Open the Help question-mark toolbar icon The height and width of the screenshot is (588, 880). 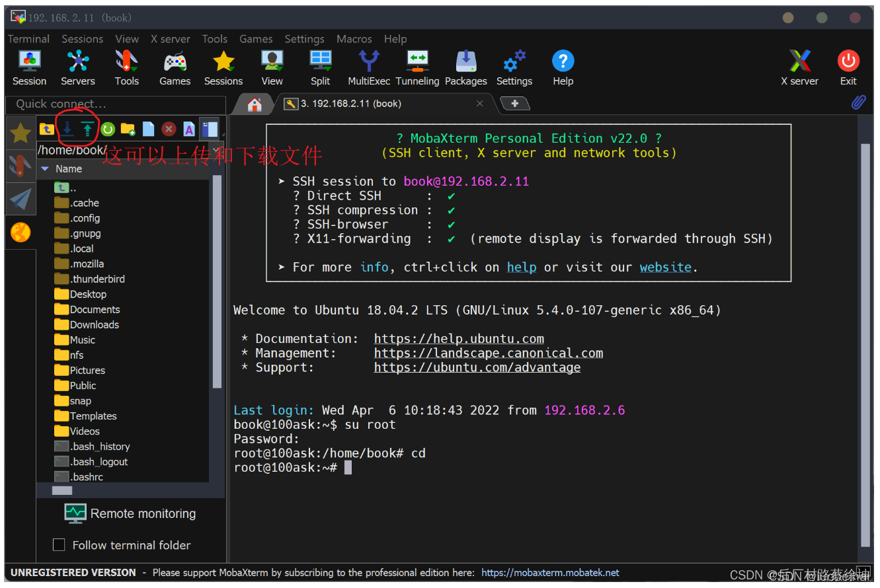coord(563,68)
